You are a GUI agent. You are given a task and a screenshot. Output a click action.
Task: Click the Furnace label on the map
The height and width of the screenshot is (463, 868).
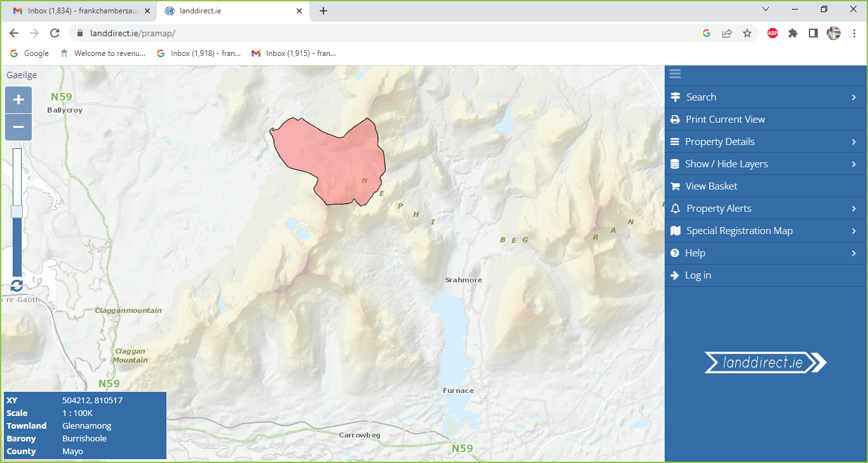point(458,390)
